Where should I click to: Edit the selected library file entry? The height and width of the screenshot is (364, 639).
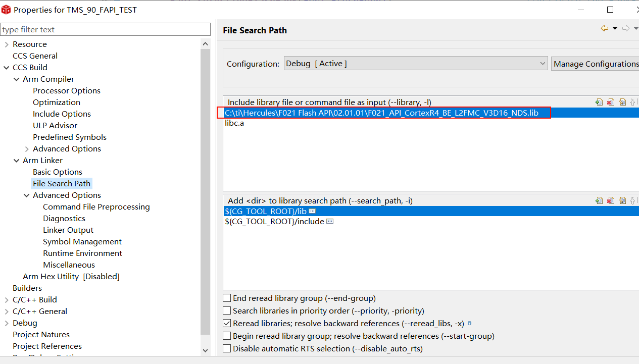622,102
